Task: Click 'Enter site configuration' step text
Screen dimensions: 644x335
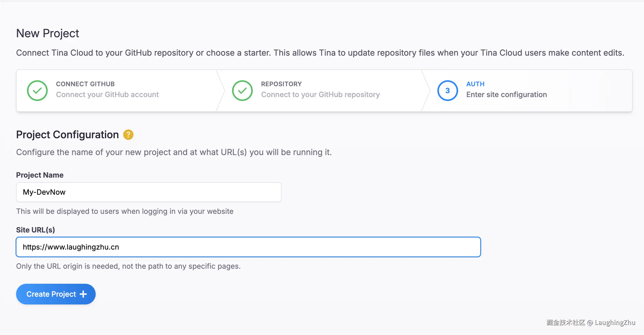Action: coord(507,94)
